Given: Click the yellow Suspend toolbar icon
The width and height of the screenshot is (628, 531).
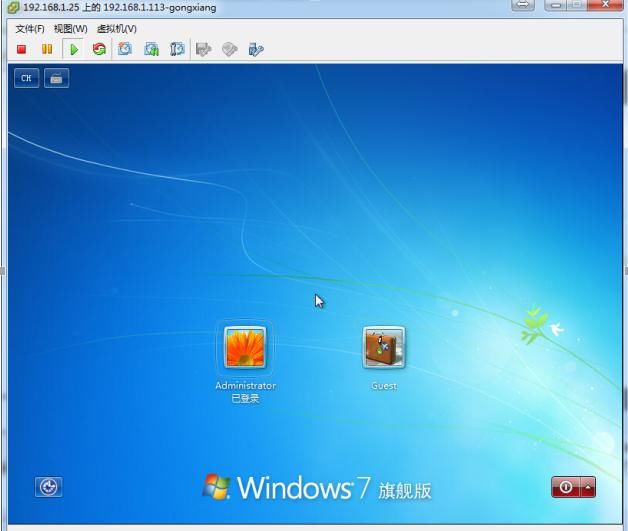Looking at the screenshot, I should (47, 49).
